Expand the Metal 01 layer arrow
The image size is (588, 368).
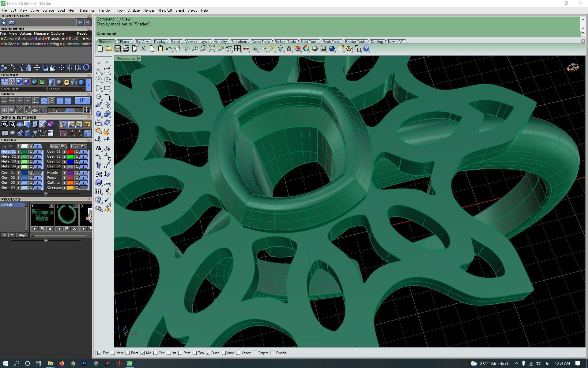[19, 152]
